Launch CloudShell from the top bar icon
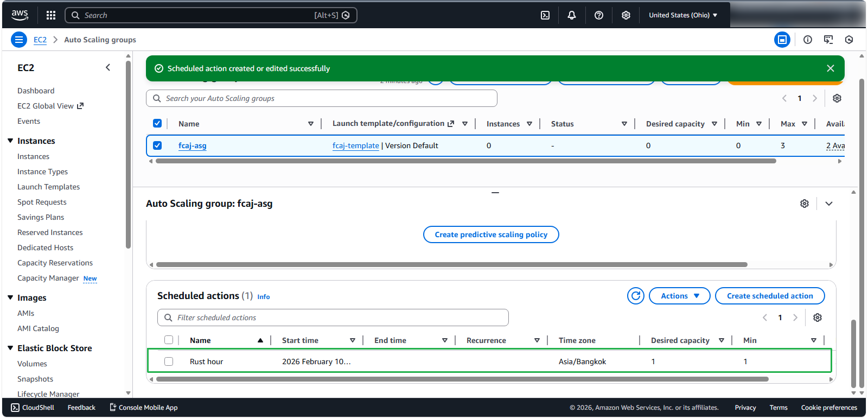Screen dimensions: 868x419 coord(545,15)
